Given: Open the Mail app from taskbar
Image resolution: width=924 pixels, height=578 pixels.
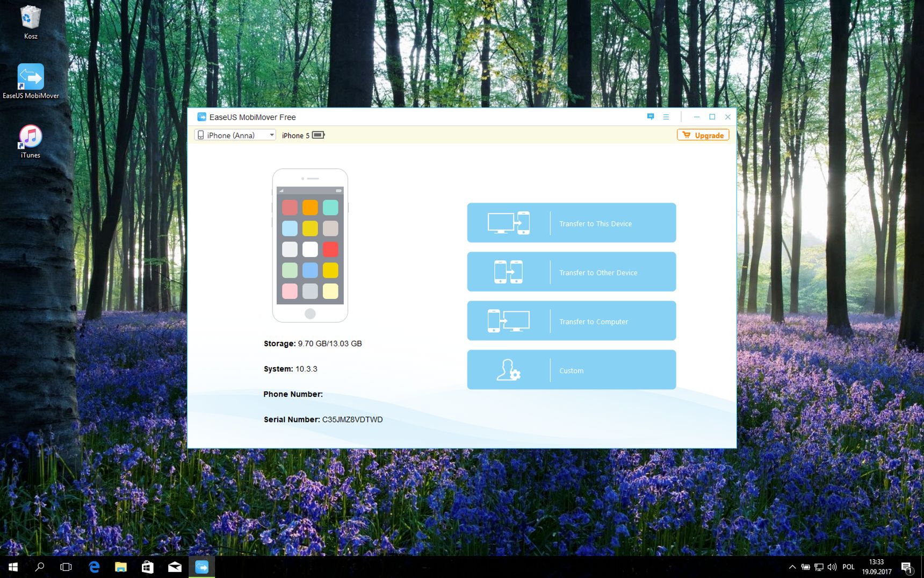Looking at the screenshot, I should pyautogui.click(x=175, y=567).
